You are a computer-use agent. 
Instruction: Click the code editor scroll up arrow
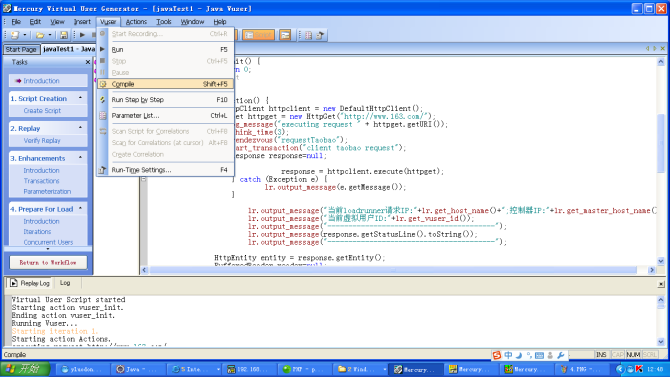(661, 62)
